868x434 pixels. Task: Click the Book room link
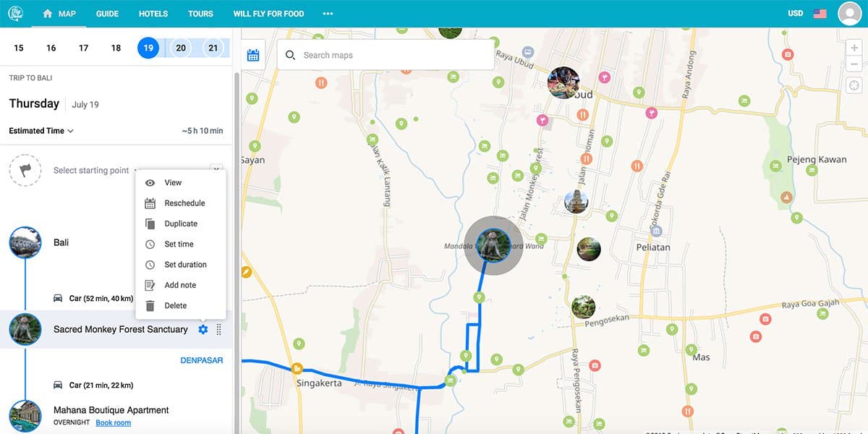(114, 422)
